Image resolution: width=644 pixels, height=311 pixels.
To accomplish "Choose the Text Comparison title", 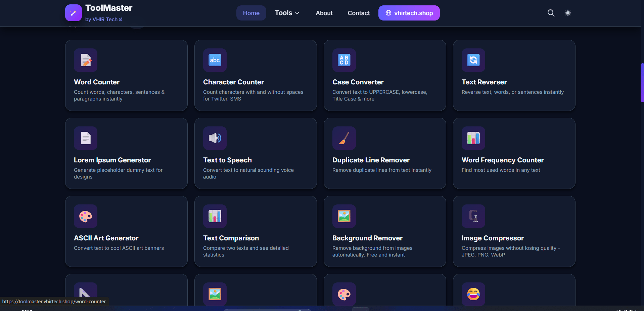I will (x=231, y=238).
